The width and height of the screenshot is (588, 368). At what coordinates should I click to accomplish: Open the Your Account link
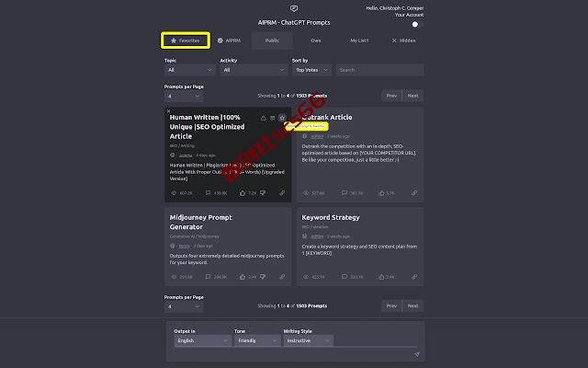[x=409, y=15]
